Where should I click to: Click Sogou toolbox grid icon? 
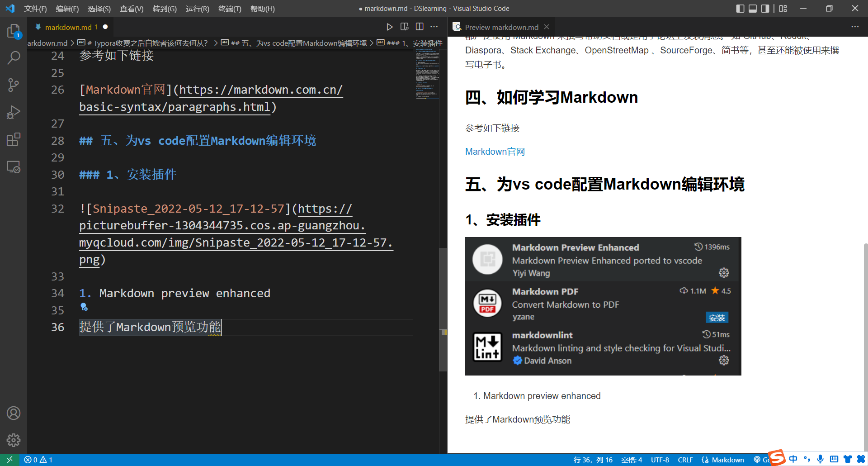861,459
